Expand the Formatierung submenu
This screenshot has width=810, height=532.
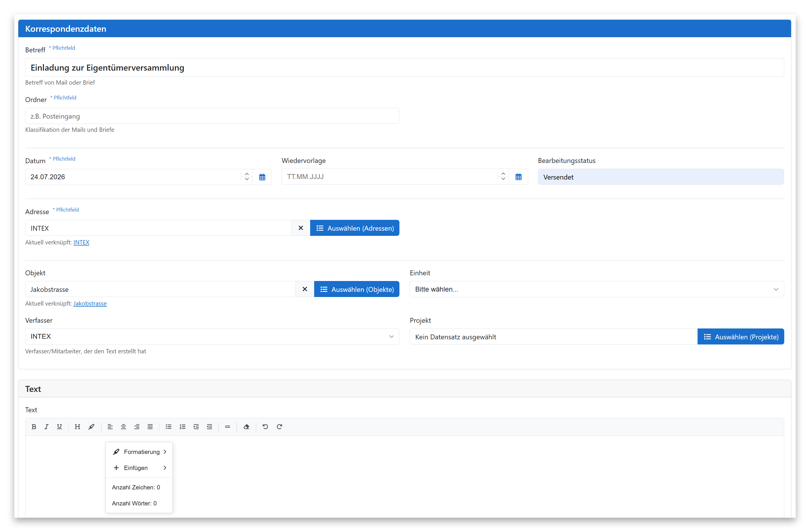click(139, 451)
